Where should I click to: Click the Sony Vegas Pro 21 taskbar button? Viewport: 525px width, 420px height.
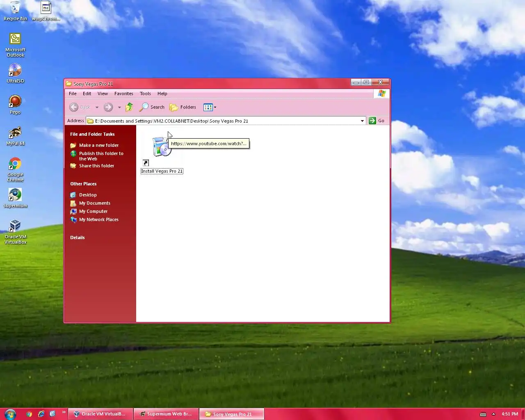pyautogui.click(x=232, y=414)
